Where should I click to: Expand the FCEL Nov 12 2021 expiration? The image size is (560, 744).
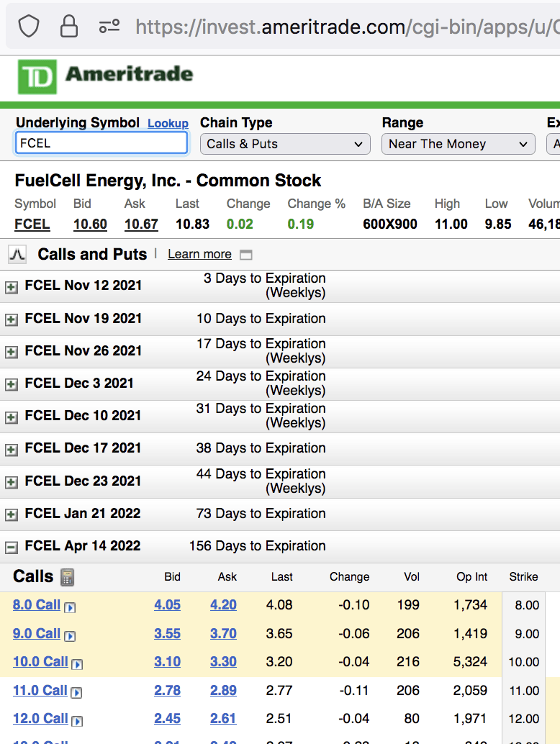12,287
